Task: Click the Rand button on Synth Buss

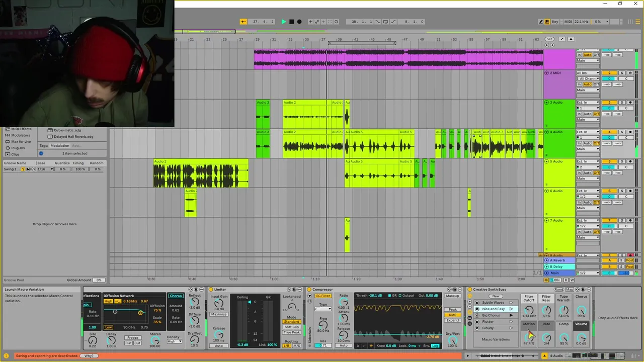Action: coord(559,290)
